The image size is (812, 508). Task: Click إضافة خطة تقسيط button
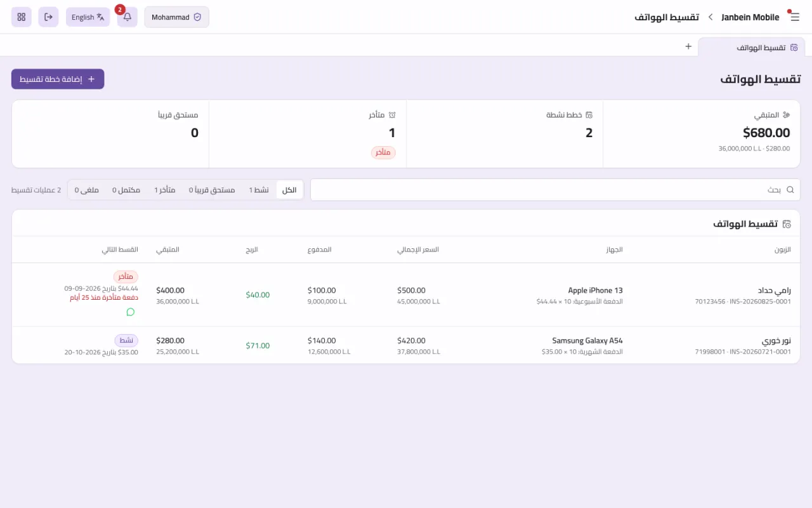point(58,79)
